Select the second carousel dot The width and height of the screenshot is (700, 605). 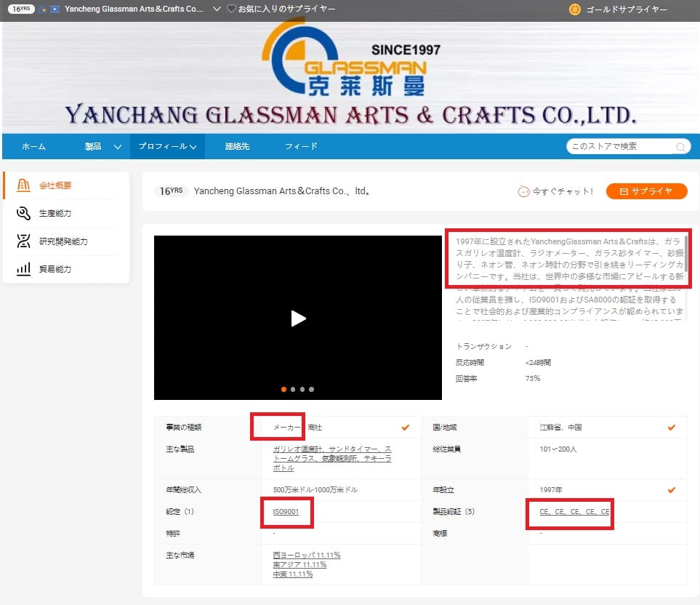(x=293, y=389)
